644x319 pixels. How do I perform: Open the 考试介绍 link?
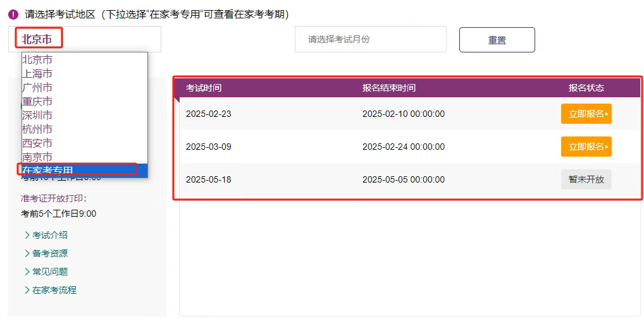(x=49, y=235)
